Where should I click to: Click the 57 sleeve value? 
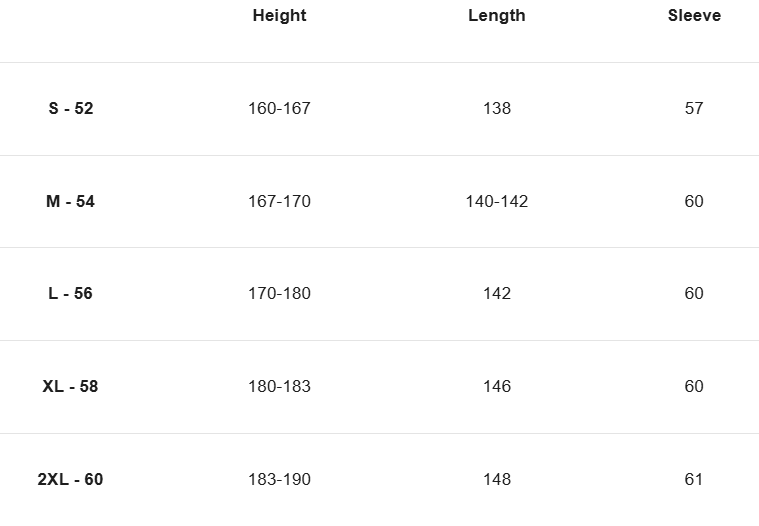pyautogui.click(x=694, y=108)
